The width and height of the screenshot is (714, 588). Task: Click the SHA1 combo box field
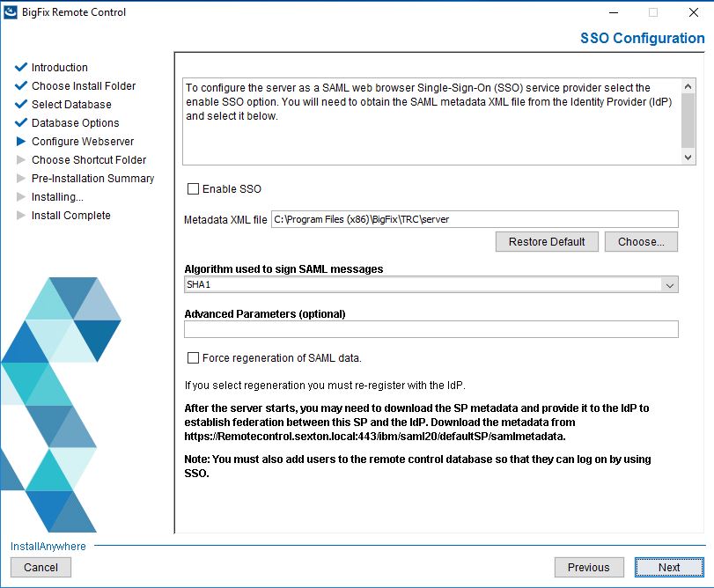pyautogui.click(x=431, y=285)
